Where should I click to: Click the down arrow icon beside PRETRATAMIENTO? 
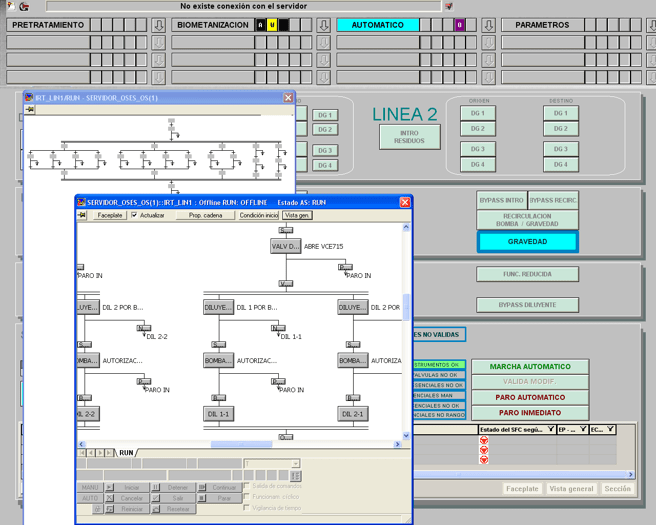(x=158, y=25)
